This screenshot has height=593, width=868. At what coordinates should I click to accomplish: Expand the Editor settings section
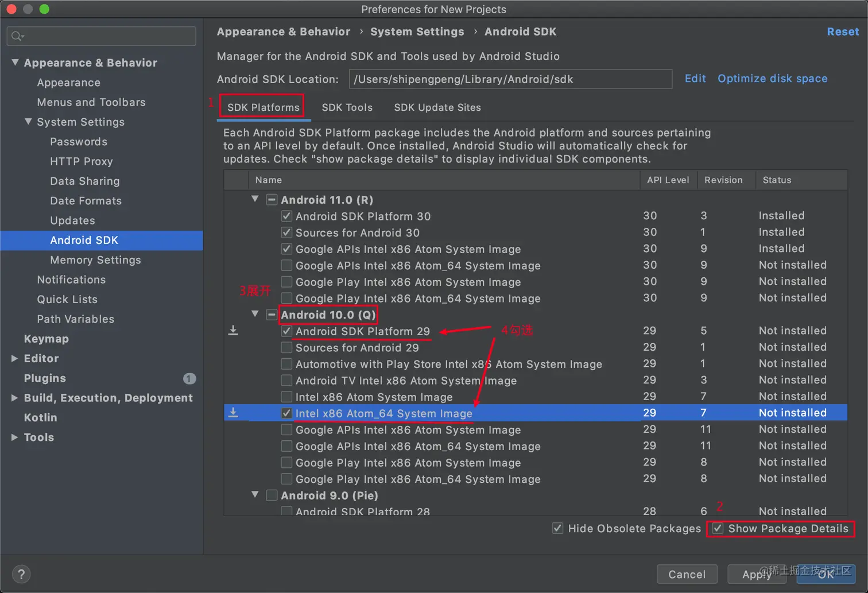tap(15, 358)
